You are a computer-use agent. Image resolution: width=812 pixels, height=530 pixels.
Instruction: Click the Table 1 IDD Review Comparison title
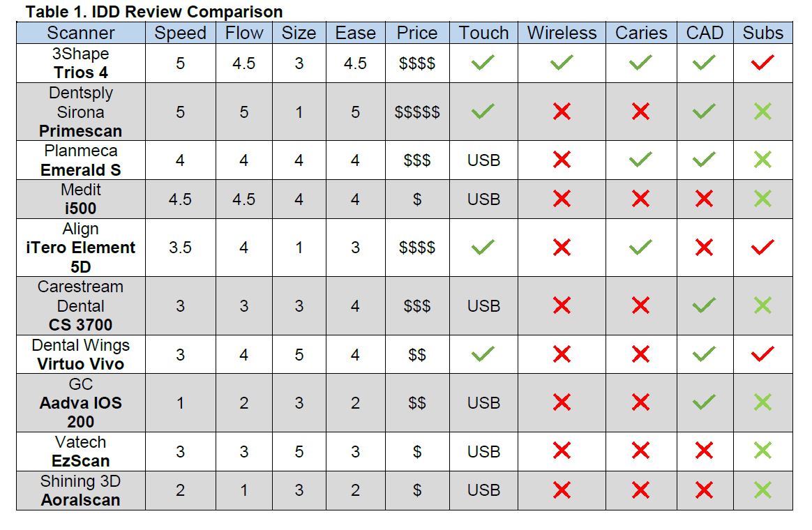154,12
